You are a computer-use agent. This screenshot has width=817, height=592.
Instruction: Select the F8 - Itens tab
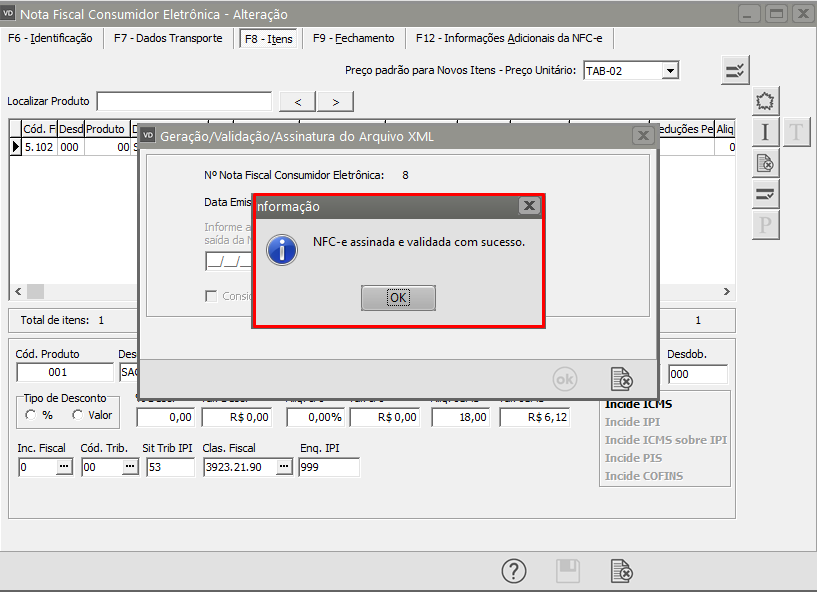point(268,39)
